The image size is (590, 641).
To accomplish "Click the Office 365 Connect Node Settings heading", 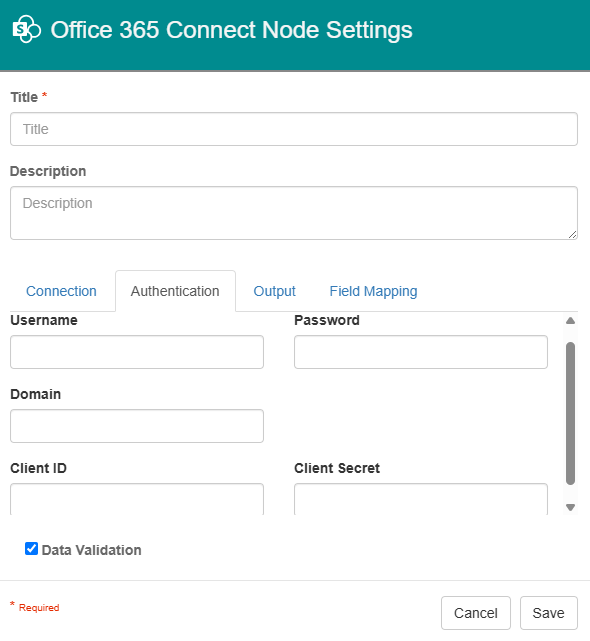I will coord(231,30).
